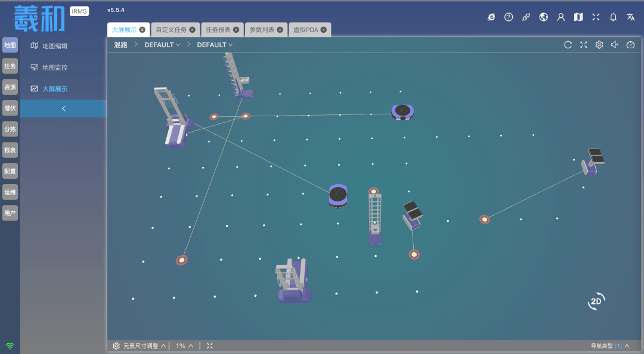Click the link chain icon in header
This screenshot has width=644, height=354.
(x=526, y=17)
